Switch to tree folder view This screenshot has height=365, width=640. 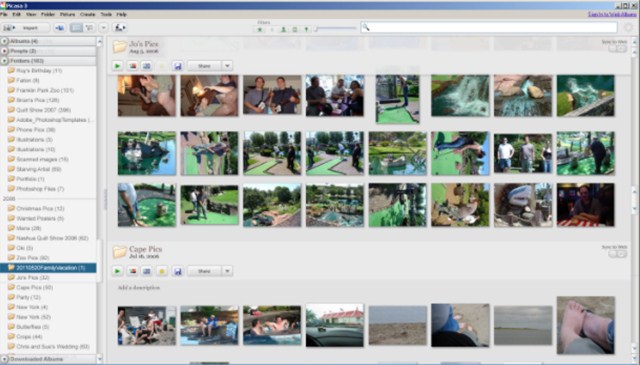pos(89,28)
